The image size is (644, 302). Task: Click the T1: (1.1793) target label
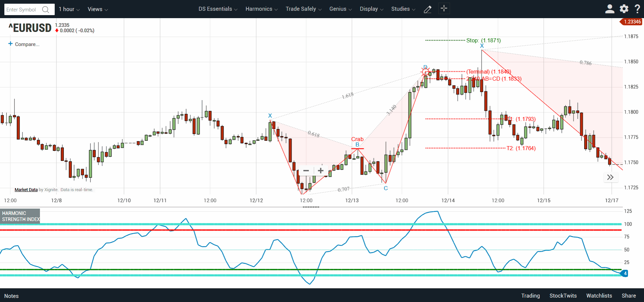[522, 119]
